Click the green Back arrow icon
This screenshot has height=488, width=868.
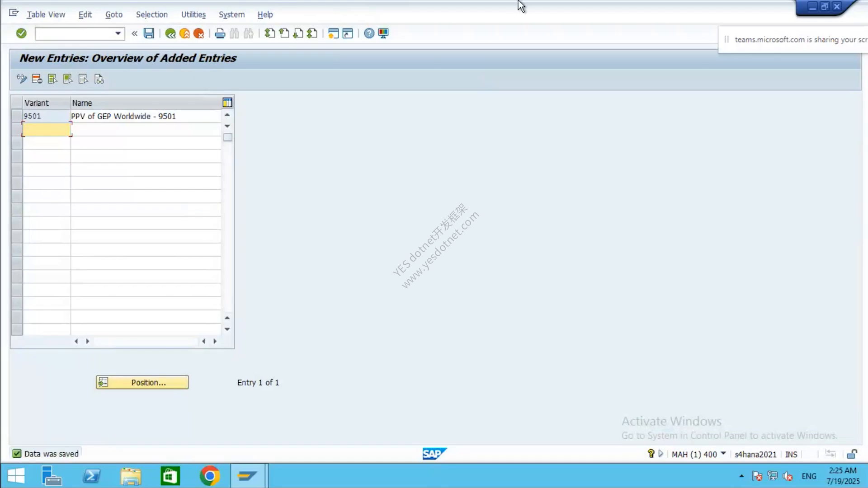click(x=170, y=33)
